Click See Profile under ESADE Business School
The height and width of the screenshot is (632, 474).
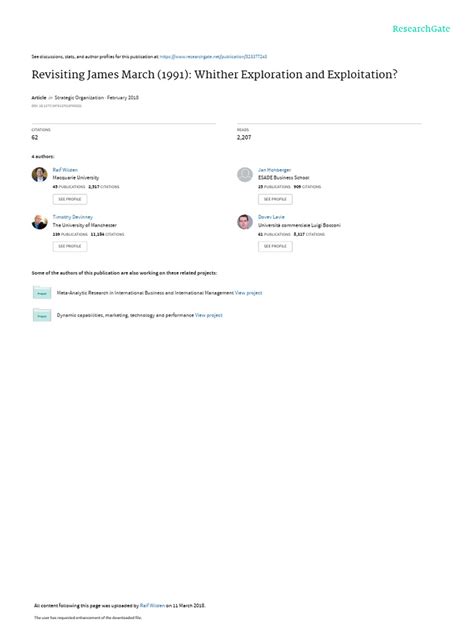(275, 199)
